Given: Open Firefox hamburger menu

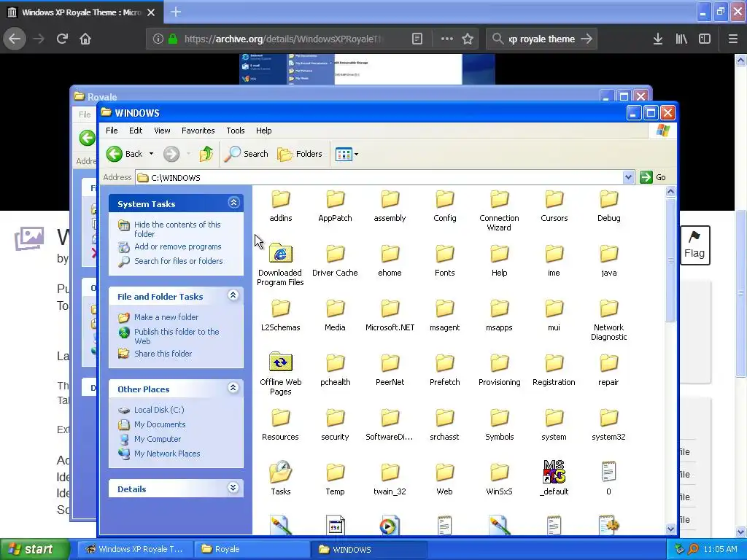Looking at the screenshot, I should [x=733, y=39].
